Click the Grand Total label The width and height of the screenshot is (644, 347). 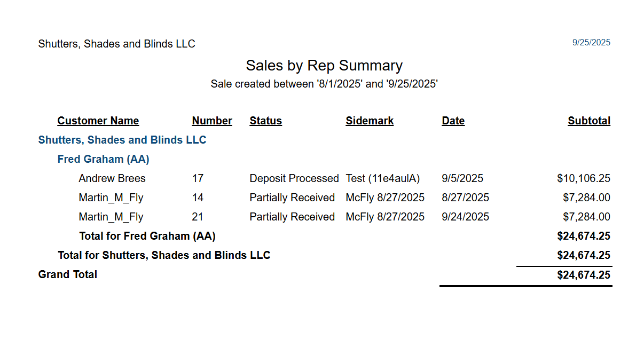(x=68, y=274)
